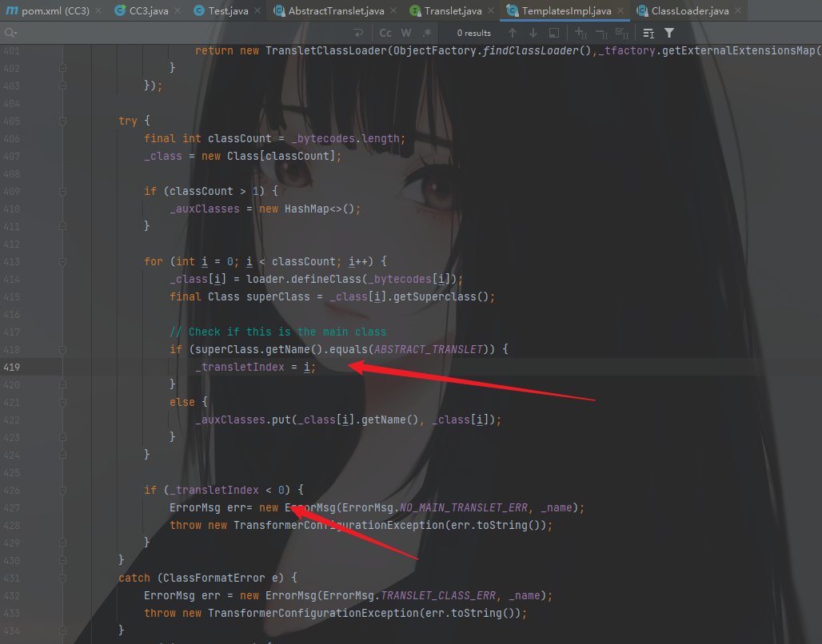Click the line number 419 in gutter

[x=11, y=367]
